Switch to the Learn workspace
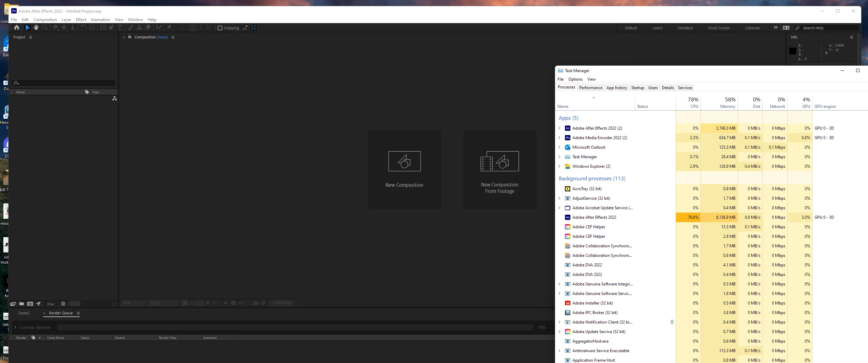 (x=657, y=28)
